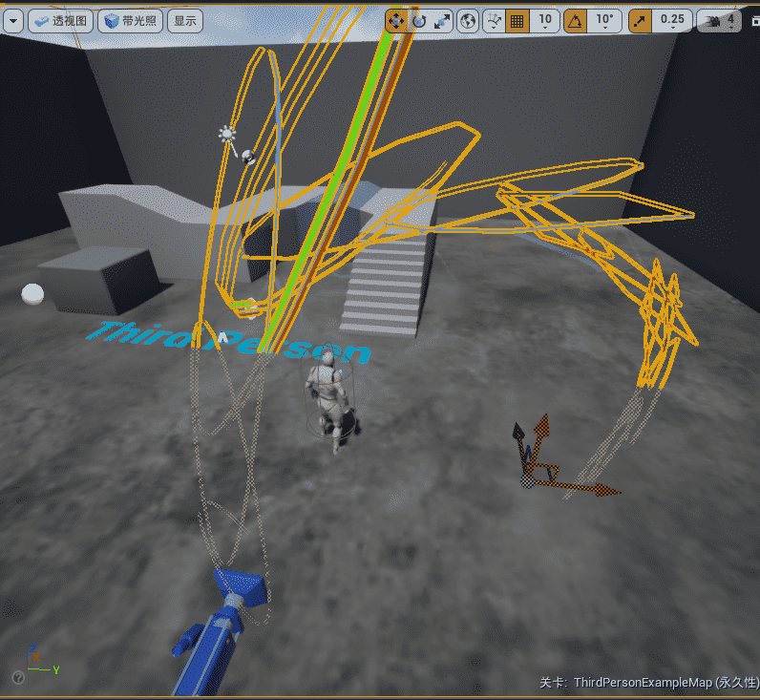Viewport: 760px width, 700px height.
Task: Select the translate (move) tool
Action: click(396, 20)
